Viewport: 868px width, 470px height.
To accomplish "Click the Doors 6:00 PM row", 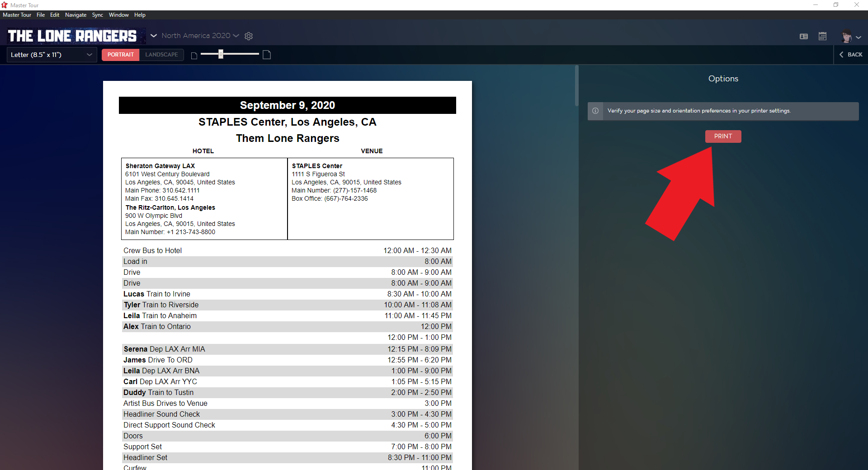I will click(288, 436).
